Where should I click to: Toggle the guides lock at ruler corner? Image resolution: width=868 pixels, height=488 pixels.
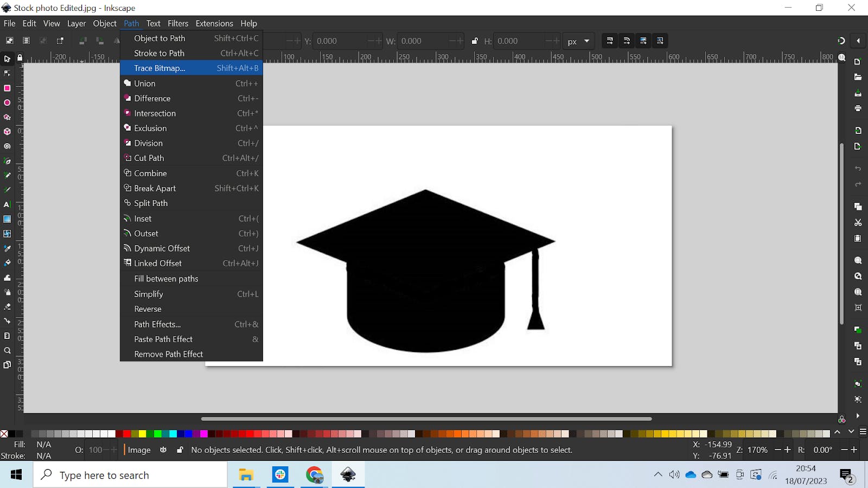pyautogui.click(x=20, y=57)
